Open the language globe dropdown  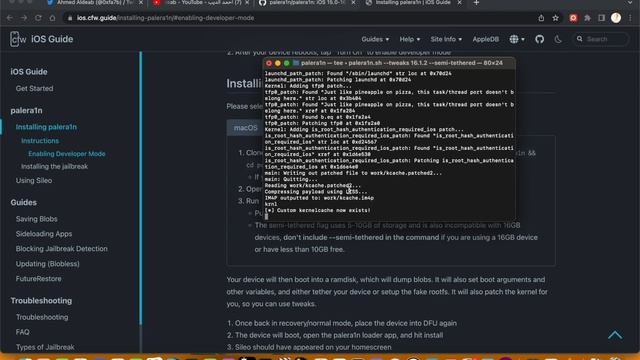click(517, 39)
